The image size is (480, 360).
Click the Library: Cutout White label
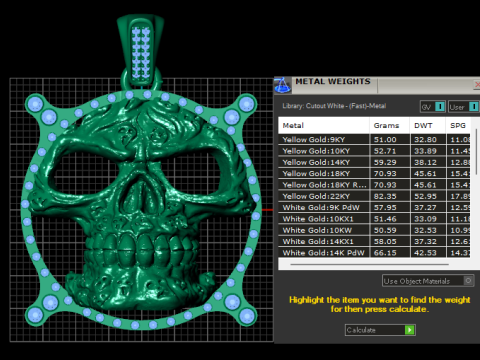334,106
